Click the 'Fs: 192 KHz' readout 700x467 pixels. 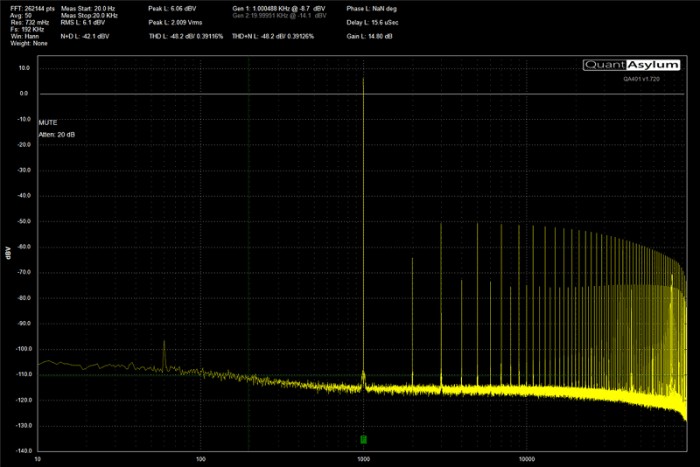(27, 29)
